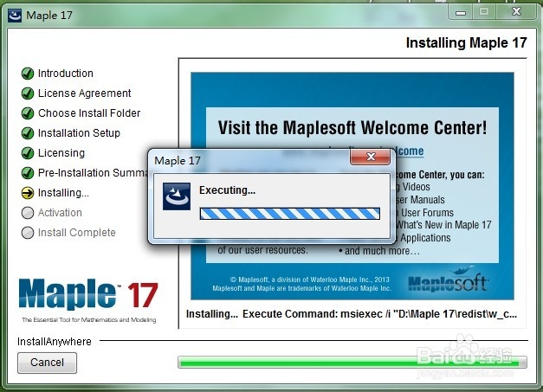Click the green check beside License Agreement
The width and height of the screenshot is (543, 392).
pyautogui.click(x=28, y=93)
